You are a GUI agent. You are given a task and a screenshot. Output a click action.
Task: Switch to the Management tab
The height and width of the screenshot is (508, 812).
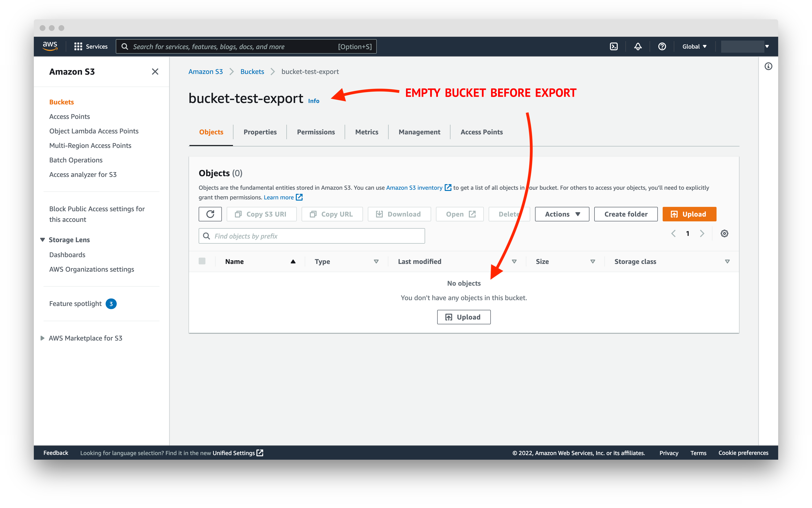pos(419,132)
